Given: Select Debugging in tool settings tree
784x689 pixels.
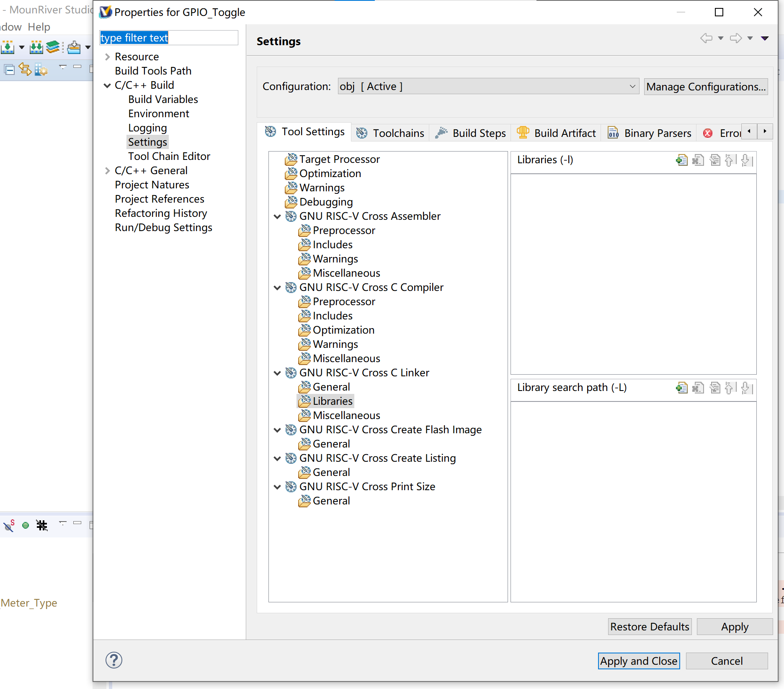Looking at the screenshot, I should [326, 202].
